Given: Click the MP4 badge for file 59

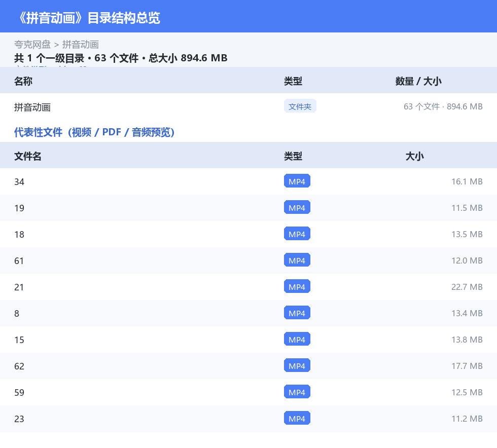Looking at the screenshot, I should pyautogui.click(x=297, y=392).
